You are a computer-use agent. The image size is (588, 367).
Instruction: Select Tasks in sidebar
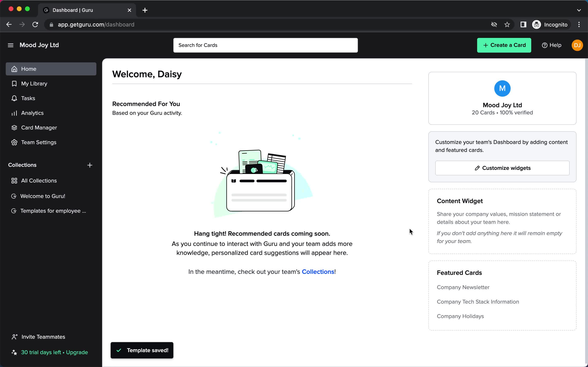point(28,98)
